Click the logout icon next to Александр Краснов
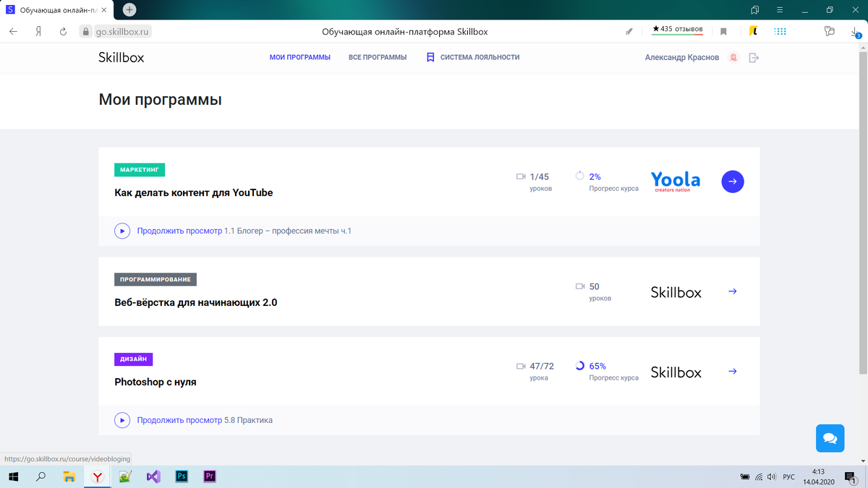Image resolution: width=868 pixels, height=488 pixels. (x=754, y=56)
